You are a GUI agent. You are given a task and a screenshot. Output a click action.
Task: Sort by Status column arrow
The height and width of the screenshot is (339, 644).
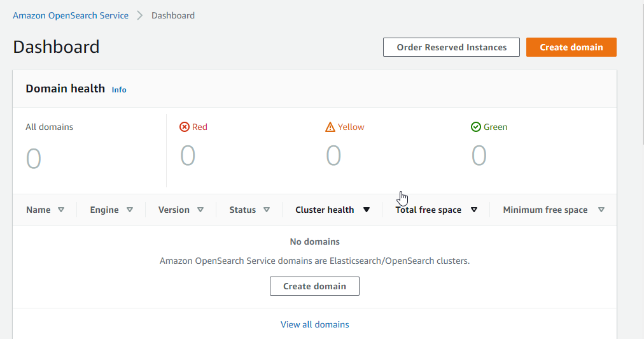coord(267,210)
